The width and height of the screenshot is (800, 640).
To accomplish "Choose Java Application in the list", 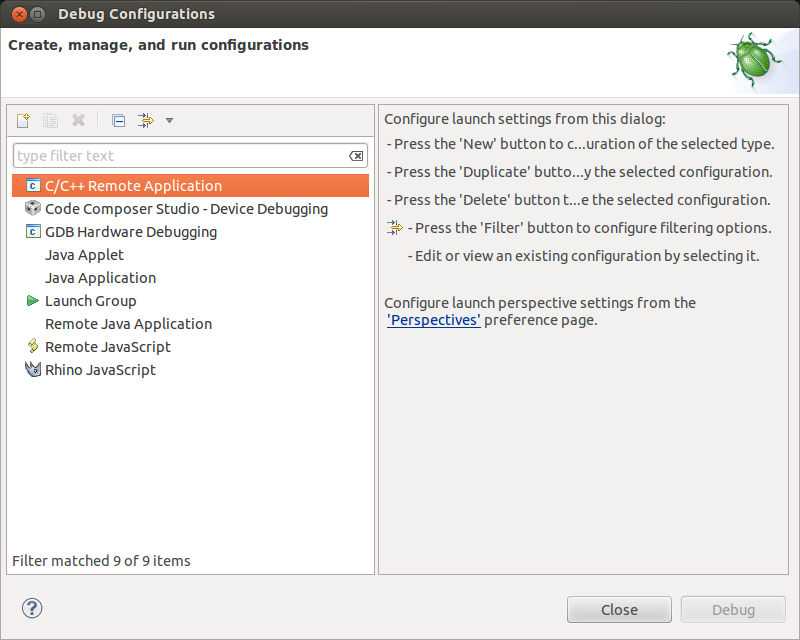I will coord(101,278).
